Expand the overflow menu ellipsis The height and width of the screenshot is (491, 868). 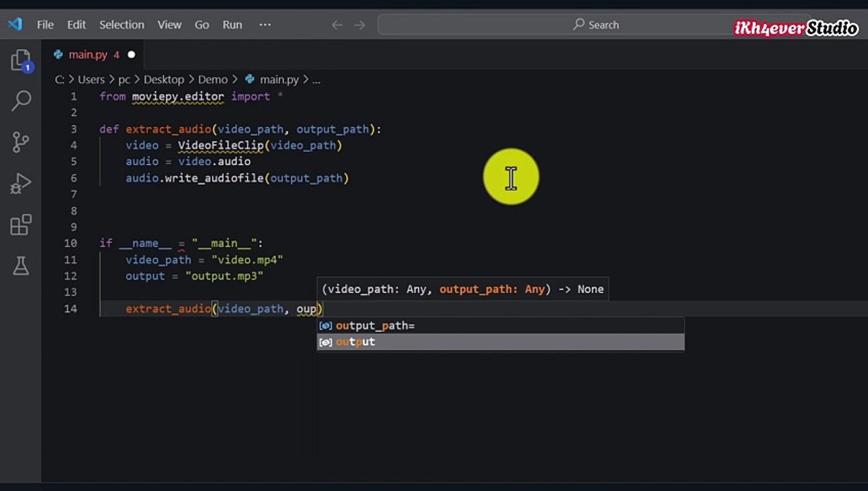[265, 25]
